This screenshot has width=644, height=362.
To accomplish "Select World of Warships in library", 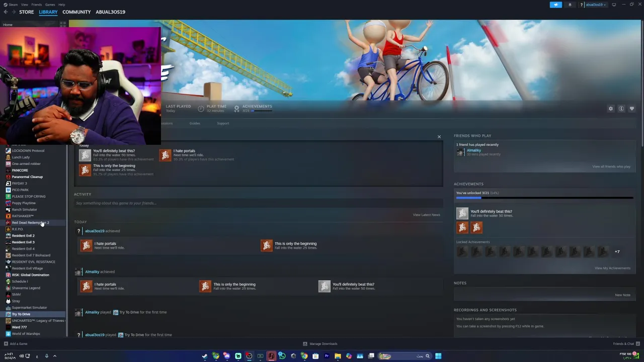I will (26, 334).
